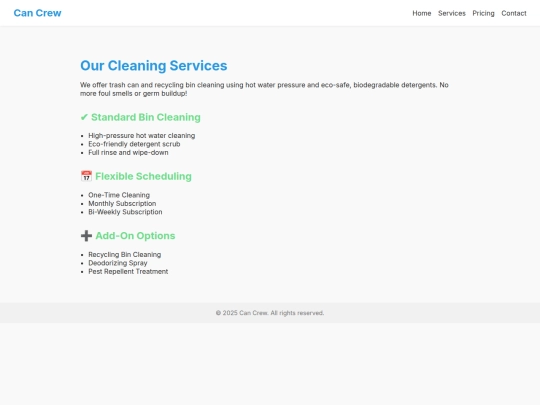540x405 pixels.
Task: Click the 2025 Can Crew copyright footer text
Action: point(270,313)
